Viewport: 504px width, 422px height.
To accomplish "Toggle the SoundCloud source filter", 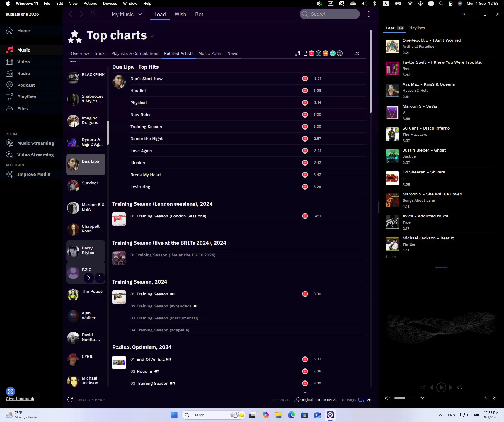I will click(x=326, y=53).
